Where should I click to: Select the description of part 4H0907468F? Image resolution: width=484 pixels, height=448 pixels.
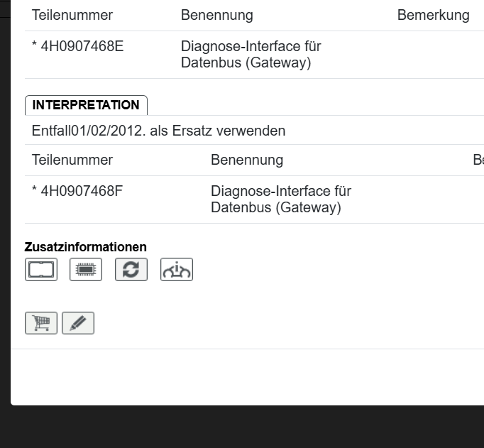[280, 200]
